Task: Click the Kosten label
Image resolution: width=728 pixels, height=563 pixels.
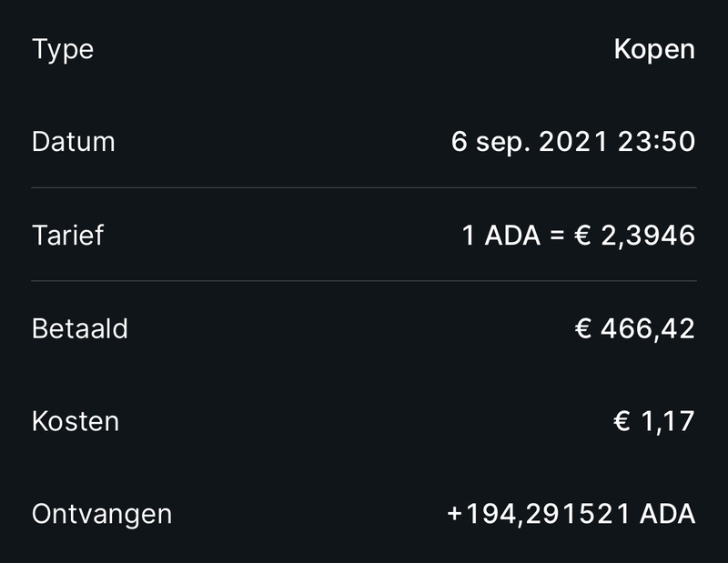Action: 75,421
